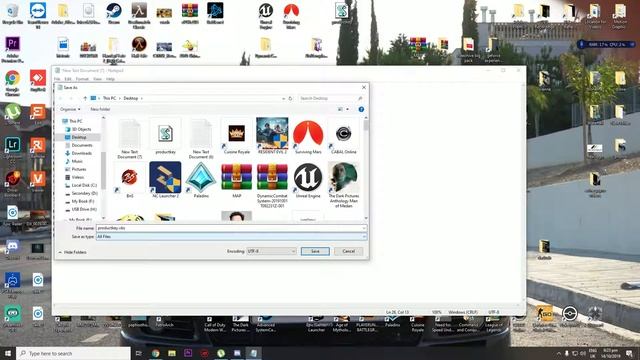The width and height of the screenshot is (640, 360).
Task: Open the view options dropdown arrow
Action: coord(347,109)
